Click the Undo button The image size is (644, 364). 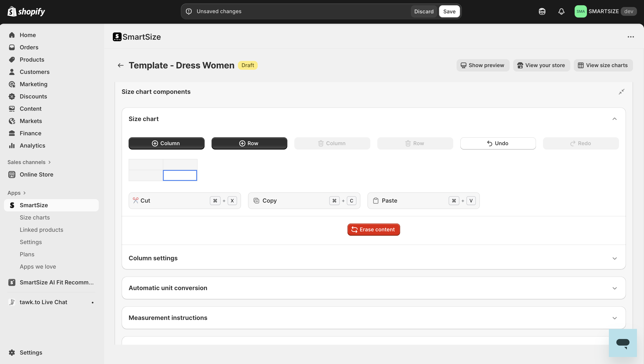pos(498,143)
